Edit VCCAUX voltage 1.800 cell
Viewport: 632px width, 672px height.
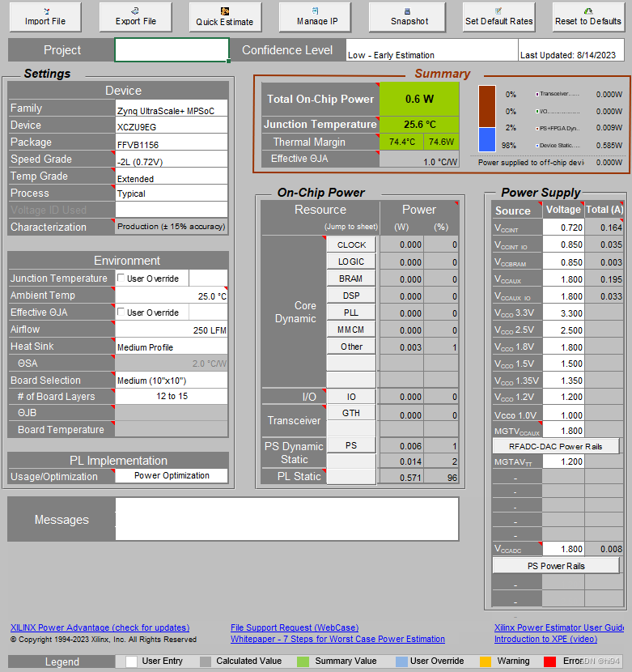563,279
